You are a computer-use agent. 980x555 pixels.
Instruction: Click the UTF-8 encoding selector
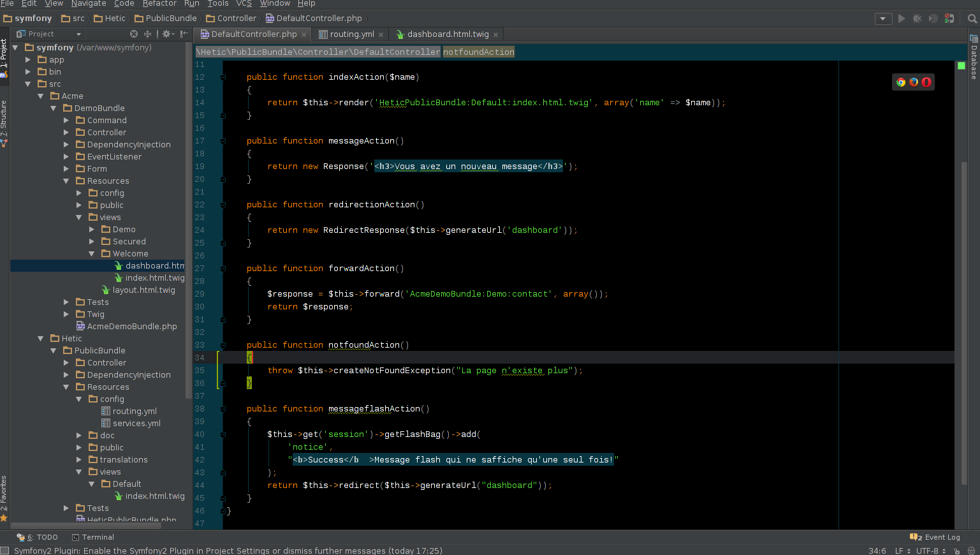[x=931, y=551]
